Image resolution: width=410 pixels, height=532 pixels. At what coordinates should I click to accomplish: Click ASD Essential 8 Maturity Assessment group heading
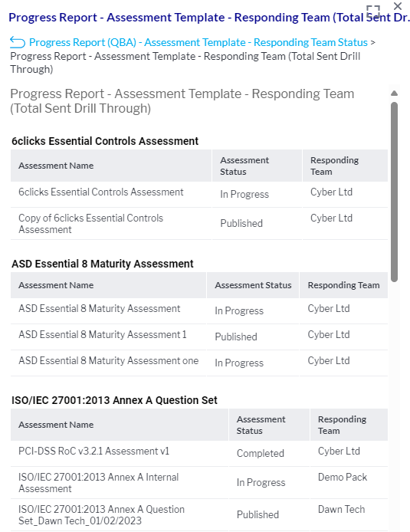tap(103, 264)
